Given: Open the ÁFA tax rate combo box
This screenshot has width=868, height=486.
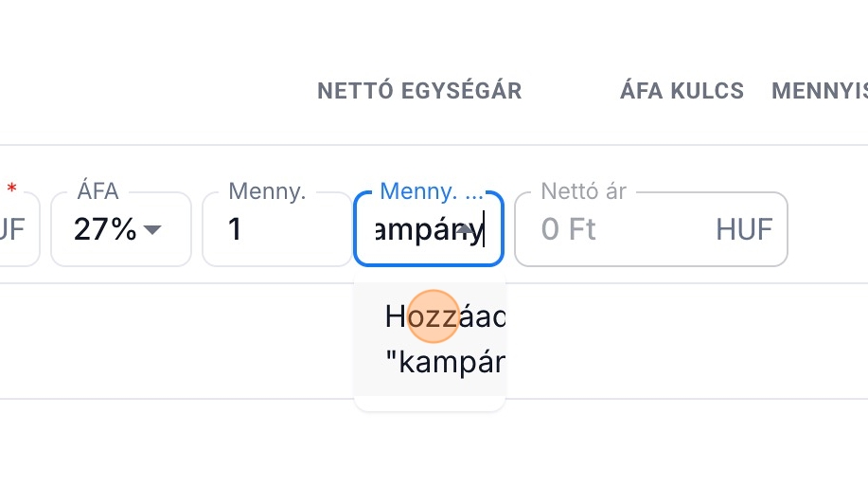Looking at the screenshot, I should (x=120, y=230).
